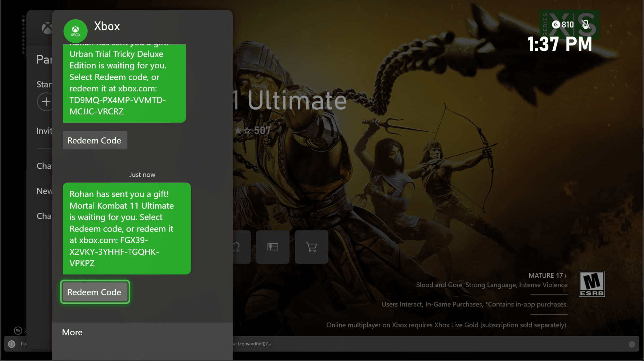
Task: Click the '507' ratings count
Action: point(262,130)
